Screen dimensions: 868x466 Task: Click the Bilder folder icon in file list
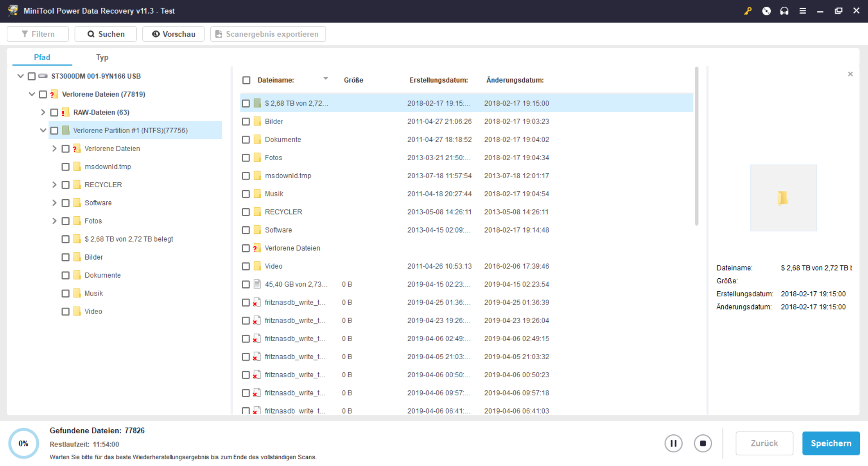257,121
